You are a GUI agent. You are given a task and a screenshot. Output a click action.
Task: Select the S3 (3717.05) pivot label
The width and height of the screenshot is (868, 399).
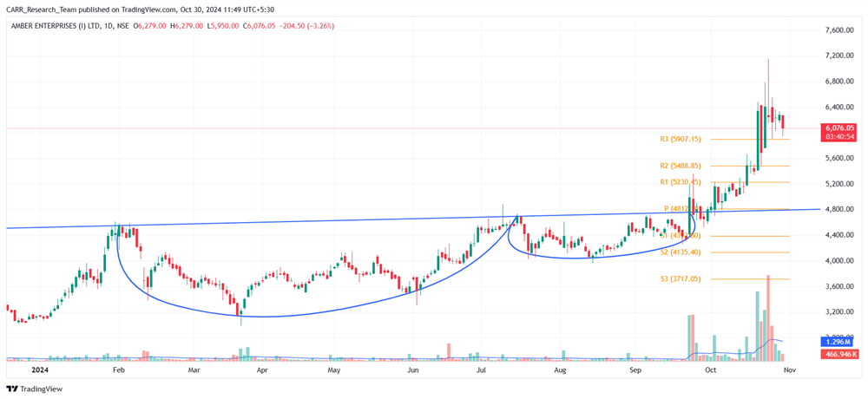point(681,279)
